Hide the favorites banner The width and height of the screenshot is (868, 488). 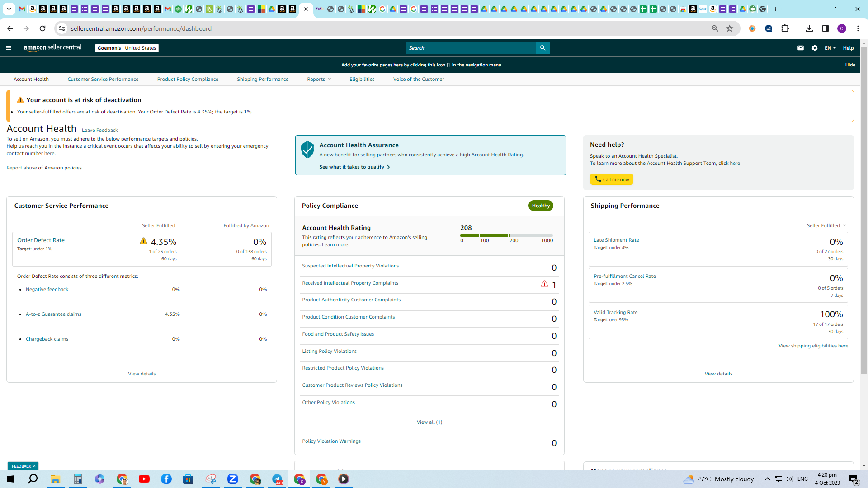pos(850,65)
